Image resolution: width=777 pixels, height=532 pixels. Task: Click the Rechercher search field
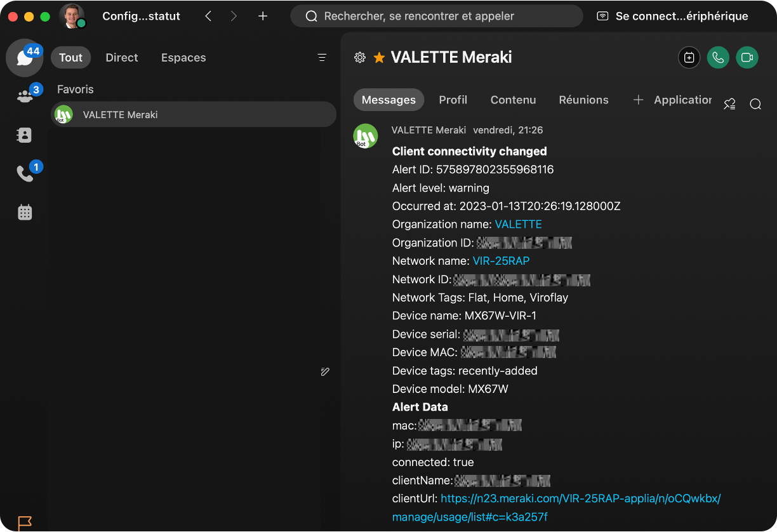436,15
